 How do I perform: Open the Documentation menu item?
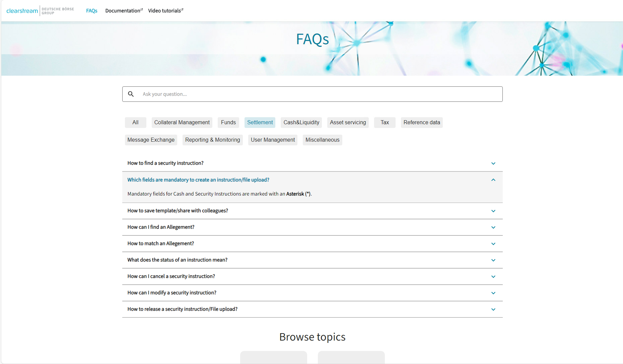click(123, 10)
